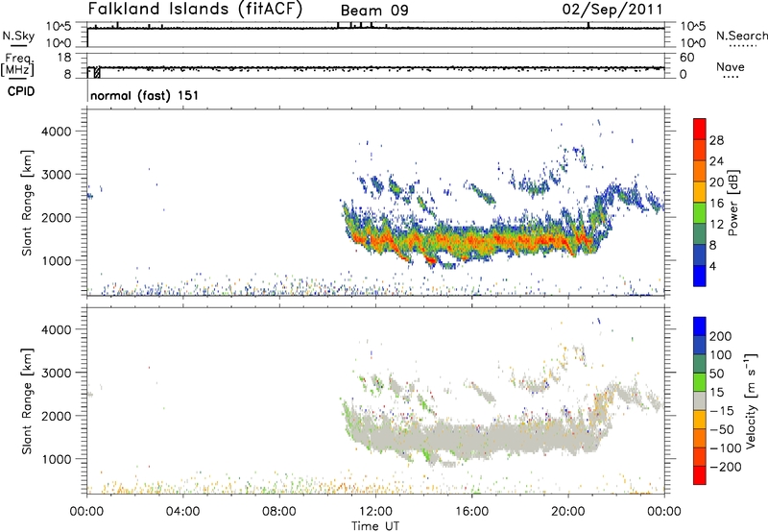
Task: Click 'normal (fast) 151' text
Action: click(145, 95)
